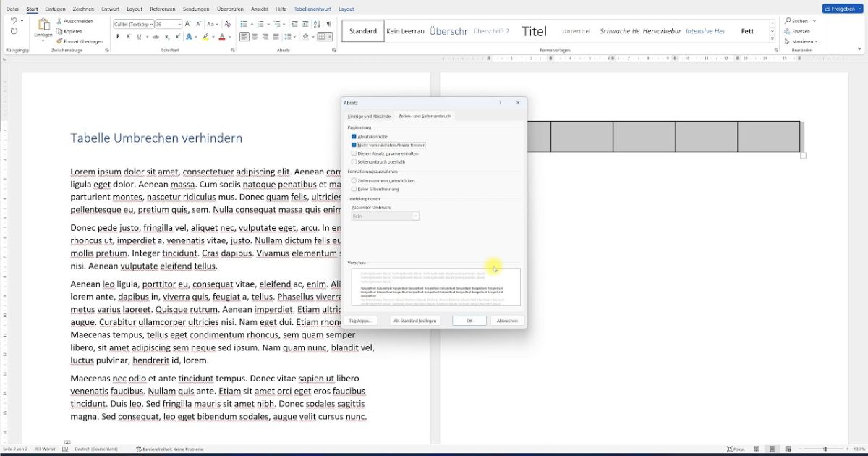The height and width of the screenshot is (456, 868).
Task: Click the word count '203 Wörter' indicator
Action: click(x=45, y=449)
